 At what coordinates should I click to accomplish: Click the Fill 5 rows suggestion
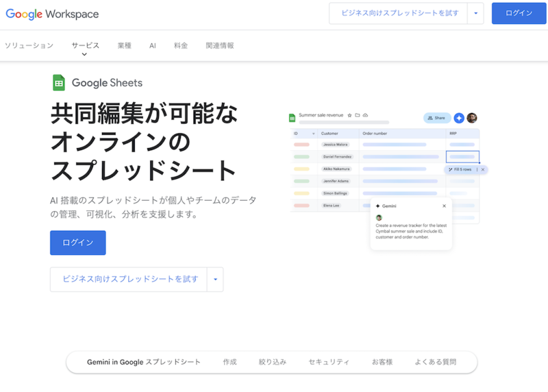coord(462,169)
